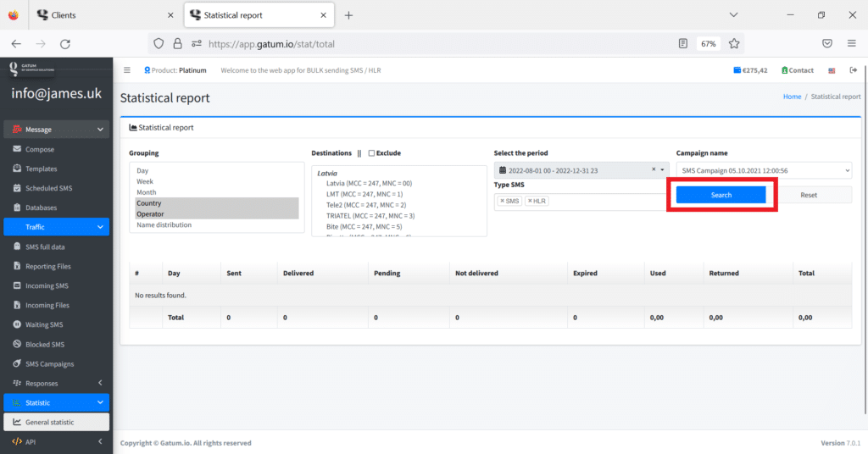Expand the API sidebar section
Screen dimensions: 868x454
pyautogui.click(x=57, y=441)
